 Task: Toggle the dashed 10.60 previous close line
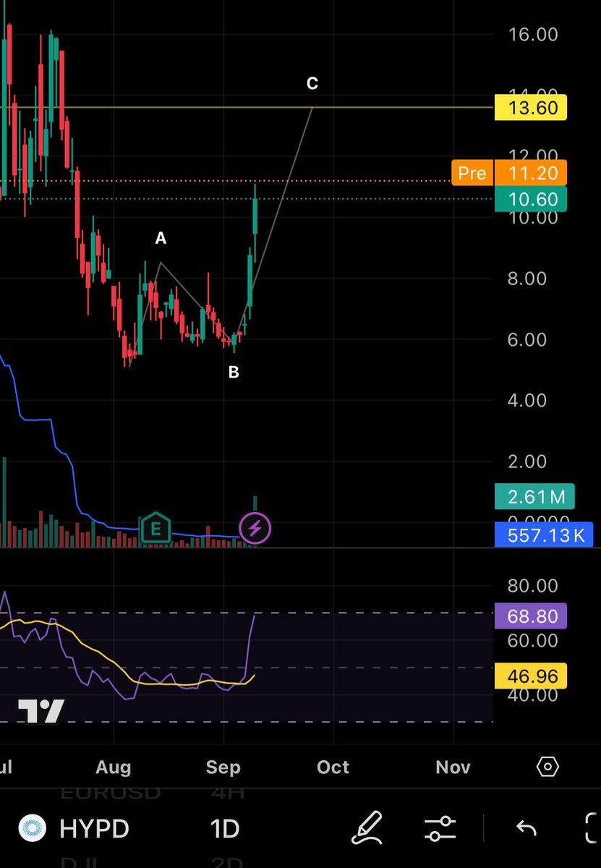point(531,199)
